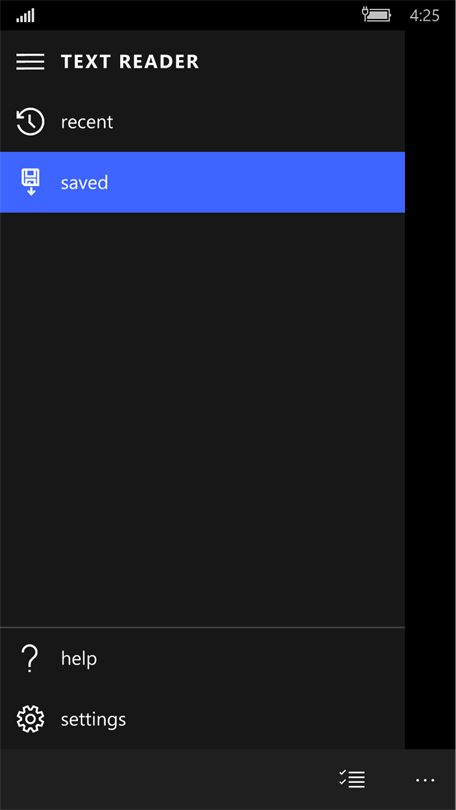Click empty area of navigation pane
The height and width of the screenshot is (810, 456).
click(202, 419)
